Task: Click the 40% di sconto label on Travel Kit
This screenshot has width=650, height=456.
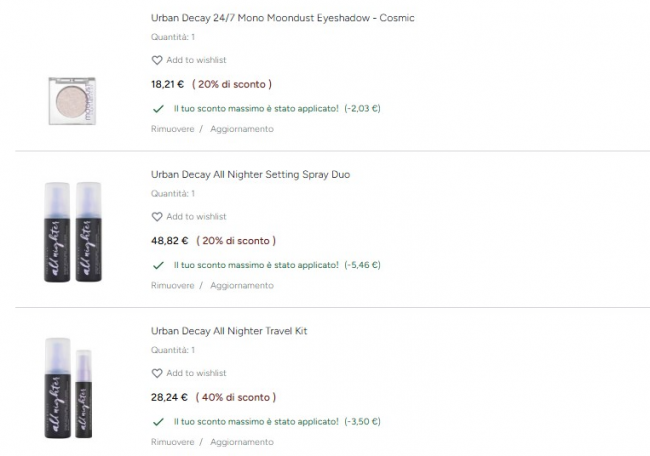Action: tap(234, 397)
